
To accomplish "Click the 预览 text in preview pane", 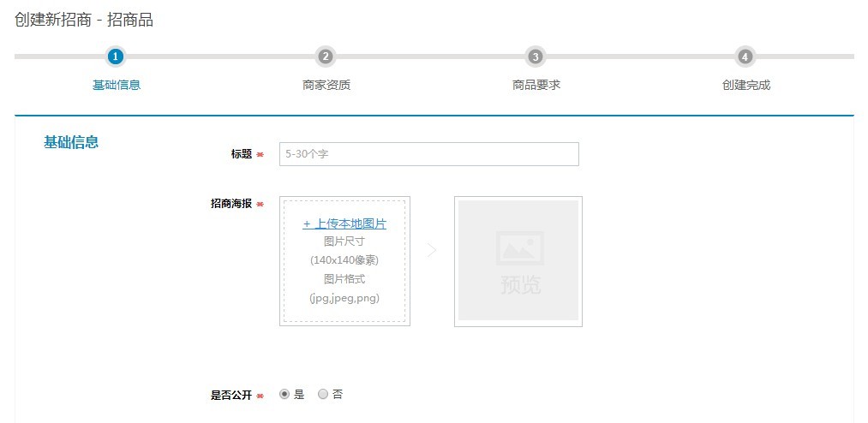I will 520,285.
